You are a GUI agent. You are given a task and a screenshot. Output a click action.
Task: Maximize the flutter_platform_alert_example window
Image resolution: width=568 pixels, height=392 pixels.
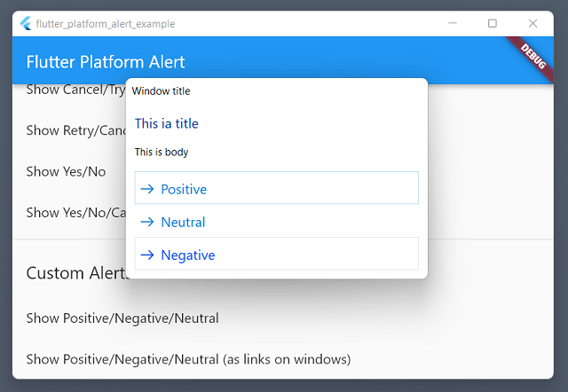tap(493, 23)
